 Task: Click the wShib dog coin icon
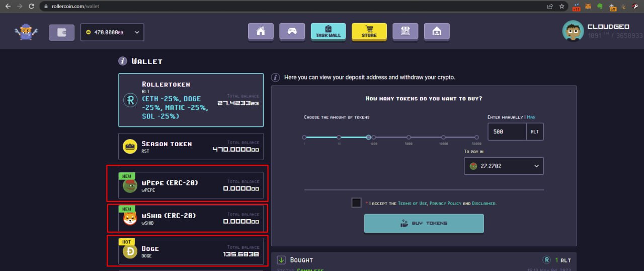pos(130,219)
